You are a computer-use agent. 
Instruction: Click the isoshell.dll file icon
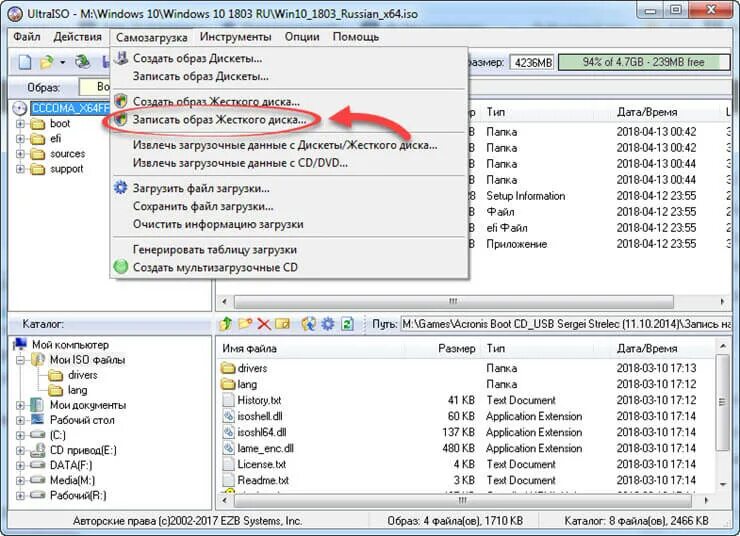coord(228,416)
